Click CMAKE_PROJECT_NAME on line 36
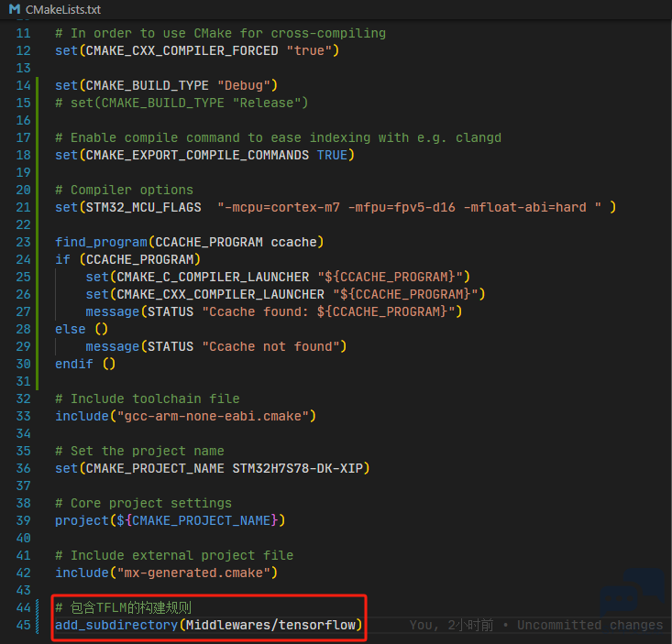Image resolution: width=672 pixels, height=644 pixels. [155, 469]
